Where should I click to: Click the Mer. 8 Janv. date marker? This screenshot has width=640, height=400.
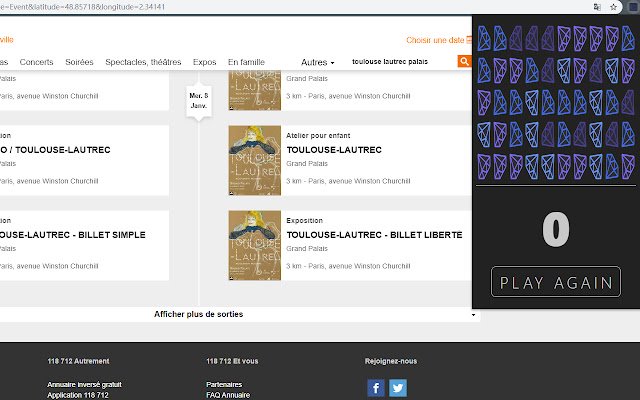pos(199,100)
